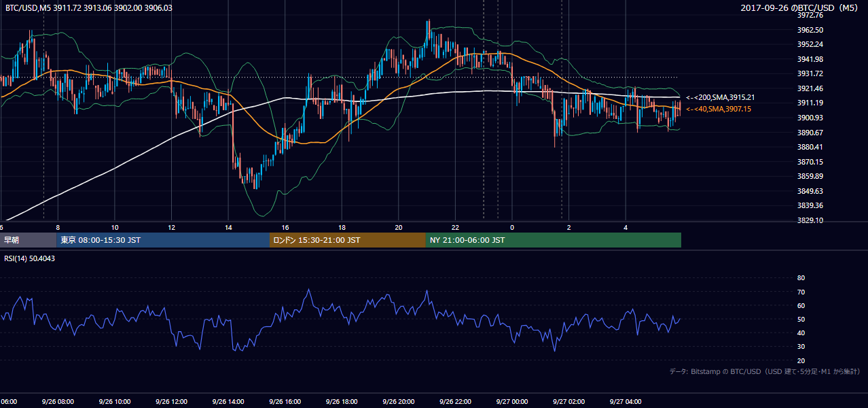868x408 pixels.
Task: Select the RSI level 80 label
Action: (x=801, y=278)
